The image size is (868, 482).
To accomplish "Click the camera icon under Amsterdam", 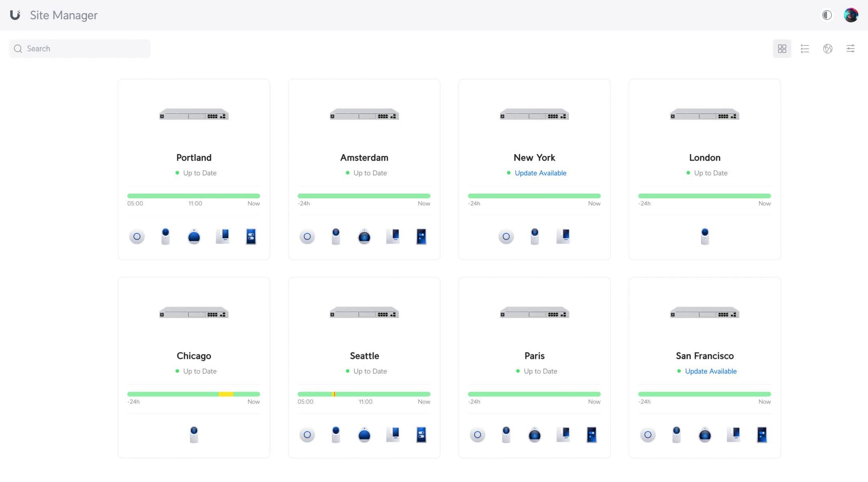I will point(336,236).
